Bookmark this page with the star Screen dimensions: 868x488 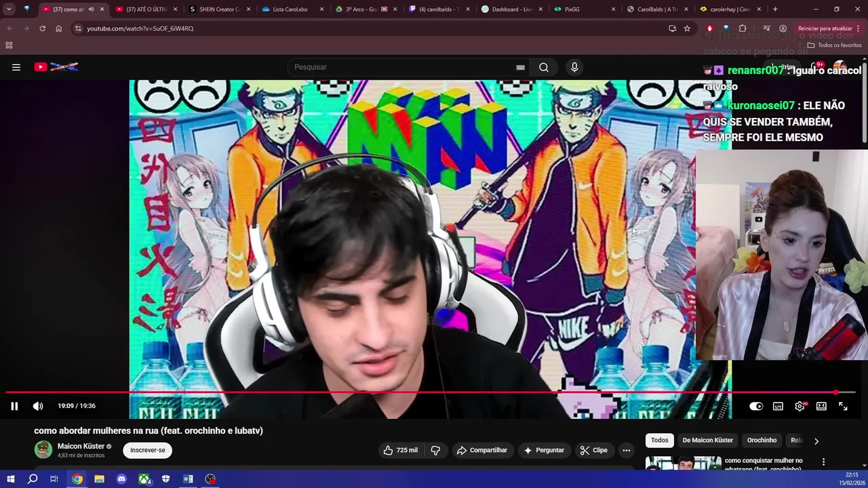point(687,28)
